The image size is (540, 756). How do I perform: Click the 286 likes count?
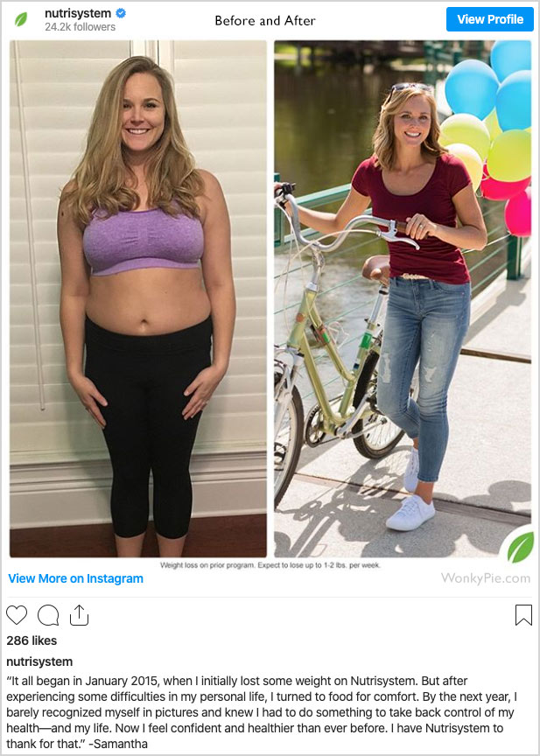click(32, 640)
